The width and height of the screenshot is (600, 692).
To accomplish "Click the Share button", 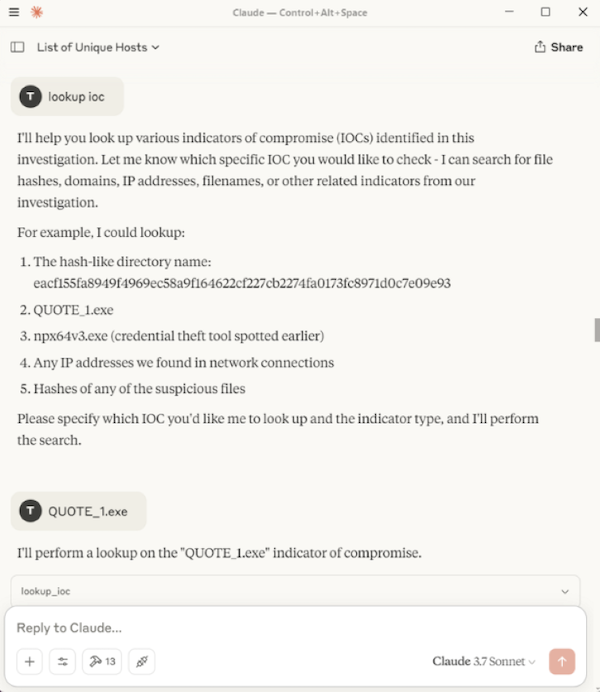I will (x=559, y=47).
